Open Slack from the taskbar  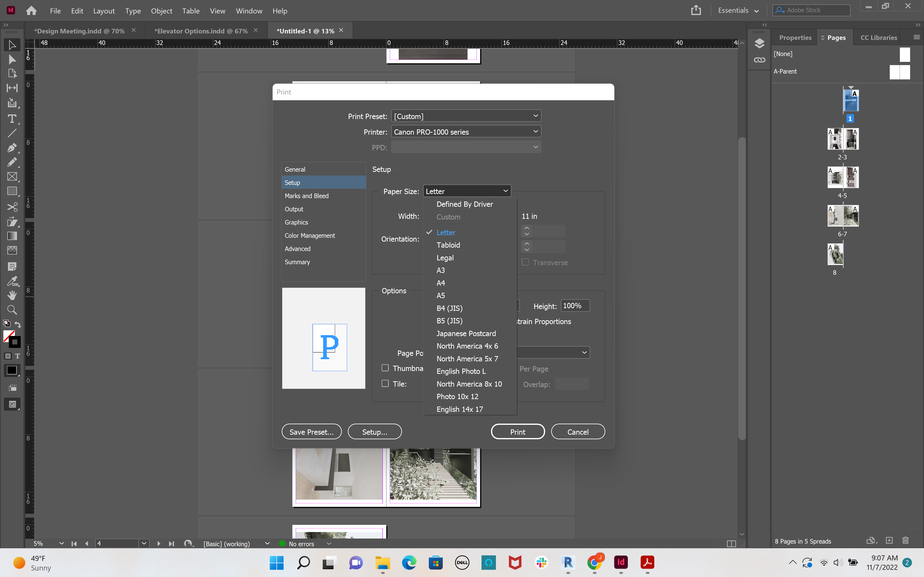(541, 563)
